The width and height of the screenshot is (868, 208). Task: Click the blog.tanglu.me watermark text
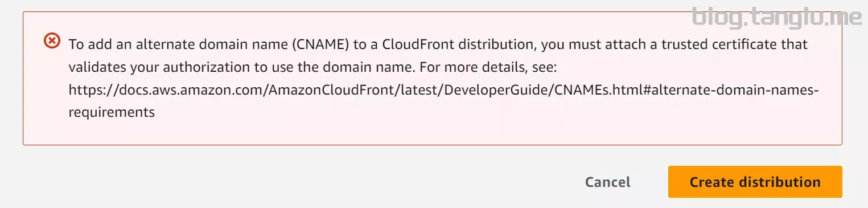(x=777, y=17)
